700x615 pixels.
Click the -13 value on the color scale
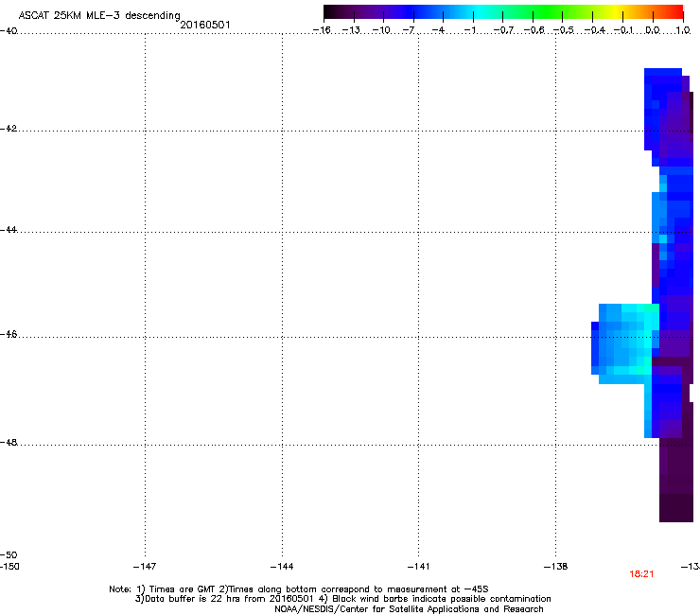click(351, 30)
